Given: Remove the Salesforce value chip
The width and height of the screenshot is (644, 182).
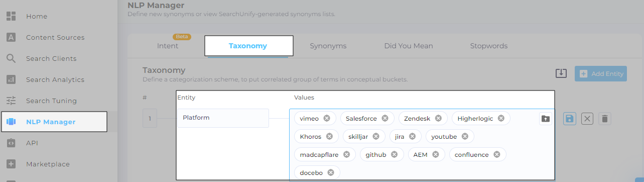Looking at the screenshot, I should click(385, 119).
